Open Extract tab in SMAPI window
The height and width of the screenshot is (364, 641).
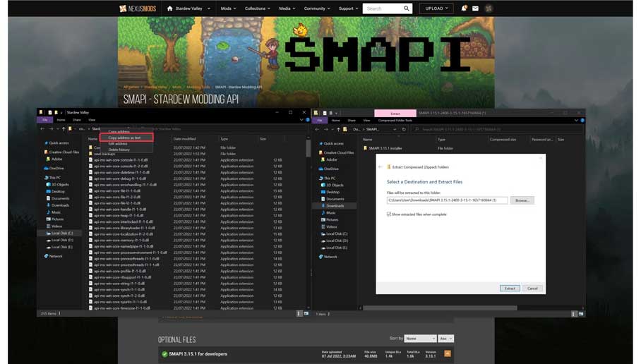tap(395, 113)
